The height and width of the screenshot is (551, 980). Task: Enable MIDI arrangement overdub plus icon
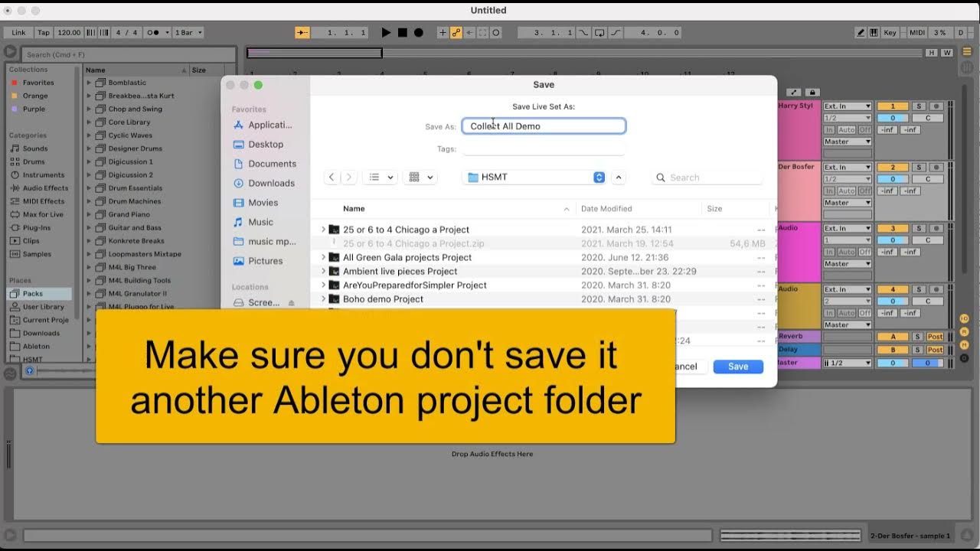(x=443, y=33)
